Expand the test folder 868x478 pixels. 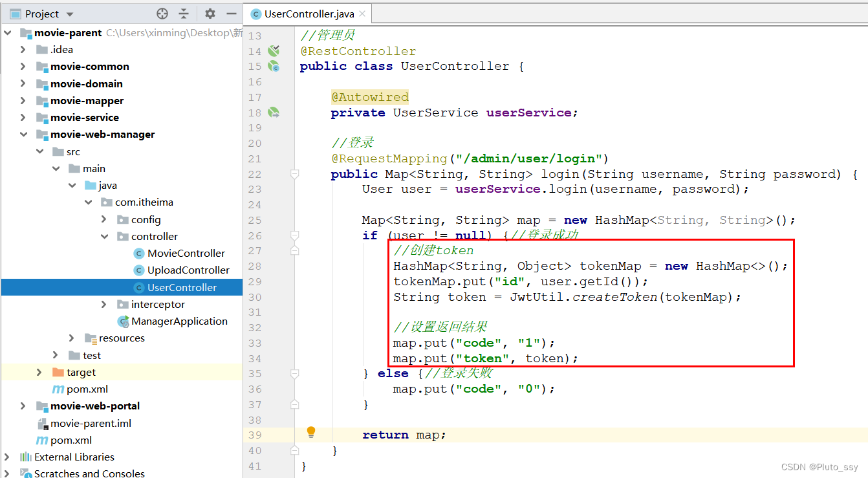pos(56,355)
